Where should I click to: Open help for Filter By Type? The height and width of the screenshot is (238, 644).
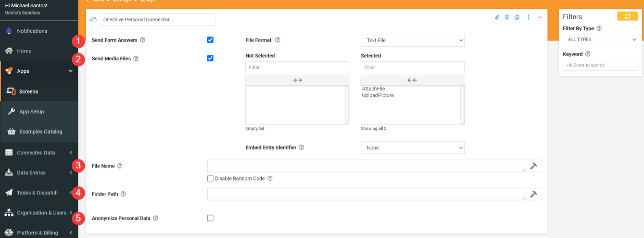tap(599, 29)
